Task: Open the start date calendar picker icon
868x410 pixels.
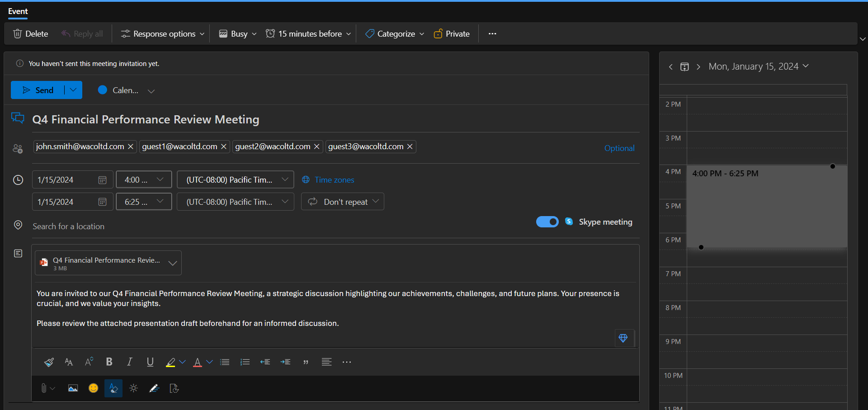Action: click(x=103, y=180)
